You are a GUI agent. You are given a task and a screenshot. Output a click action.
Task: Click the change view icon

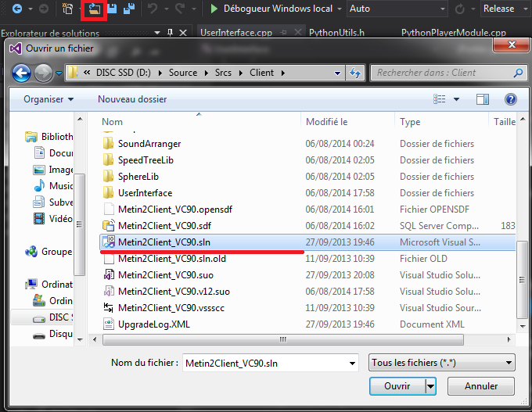440,99
